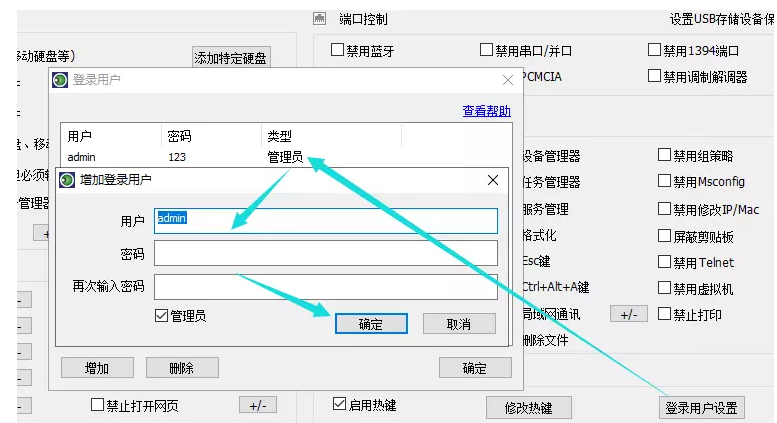The image size is (777, 423).
Task: Click 取消 in the add user dialog
Action: (459, 324)
